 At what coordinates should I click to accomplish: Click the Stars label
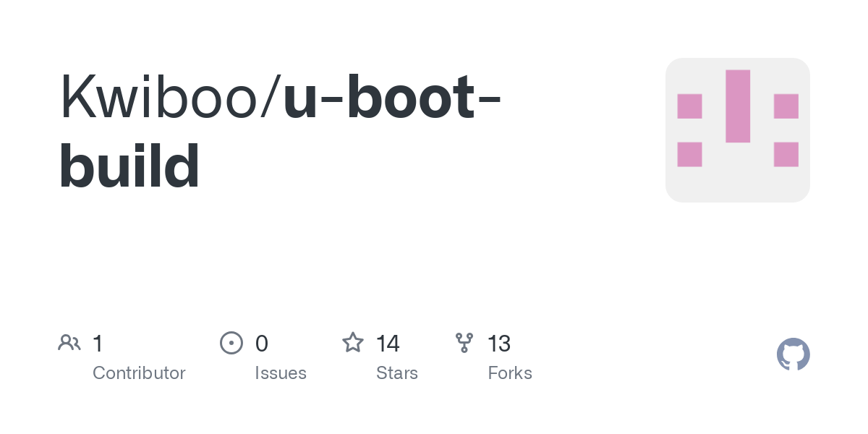point(397,373)
